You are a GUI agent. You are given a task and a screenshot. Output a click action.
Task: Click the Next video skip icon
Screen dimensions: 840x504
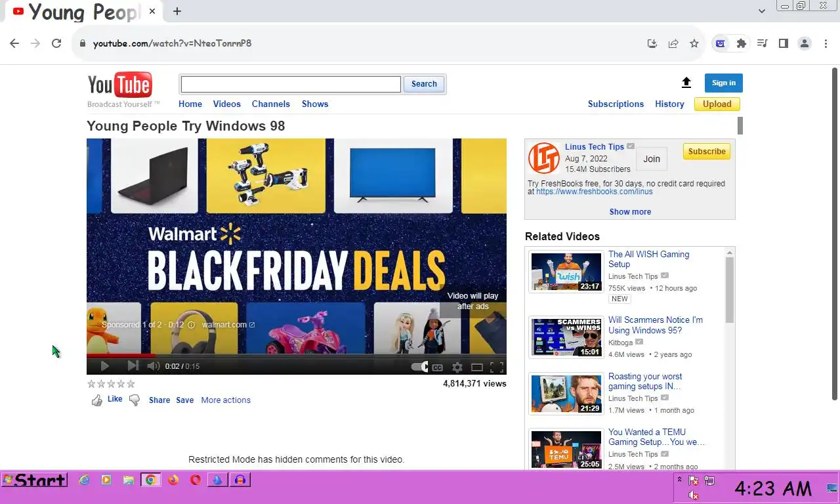[x=133, y=366]
